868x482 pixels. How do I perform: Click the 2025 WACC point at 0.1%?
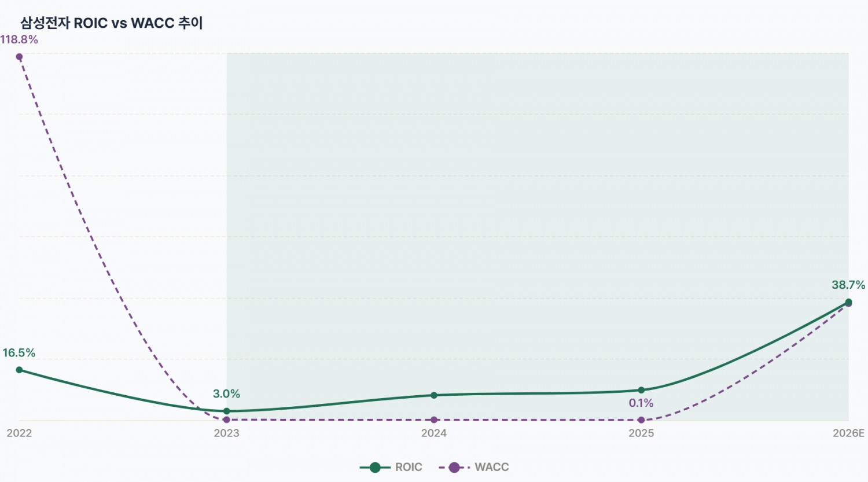(641, 420)
